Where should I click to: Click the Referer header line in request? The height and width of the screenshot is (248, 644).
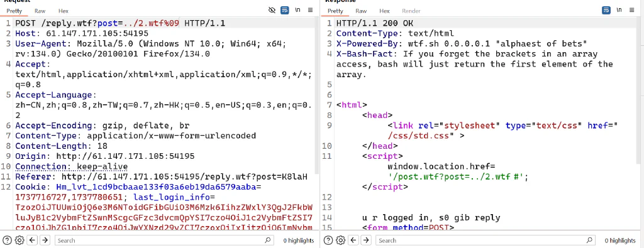161,176
